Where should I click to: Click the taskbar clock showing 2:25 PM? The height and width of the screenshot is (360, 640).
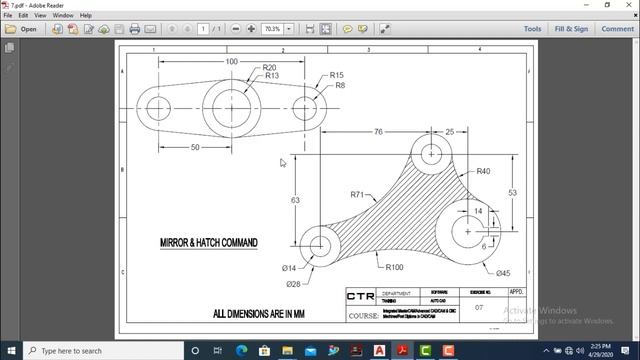coord(600,351)
